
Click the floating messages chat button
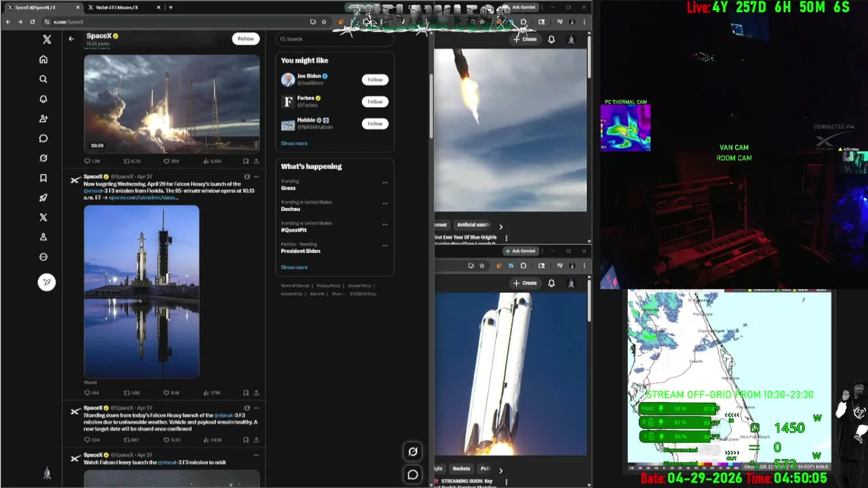click(x=412, y=474)
